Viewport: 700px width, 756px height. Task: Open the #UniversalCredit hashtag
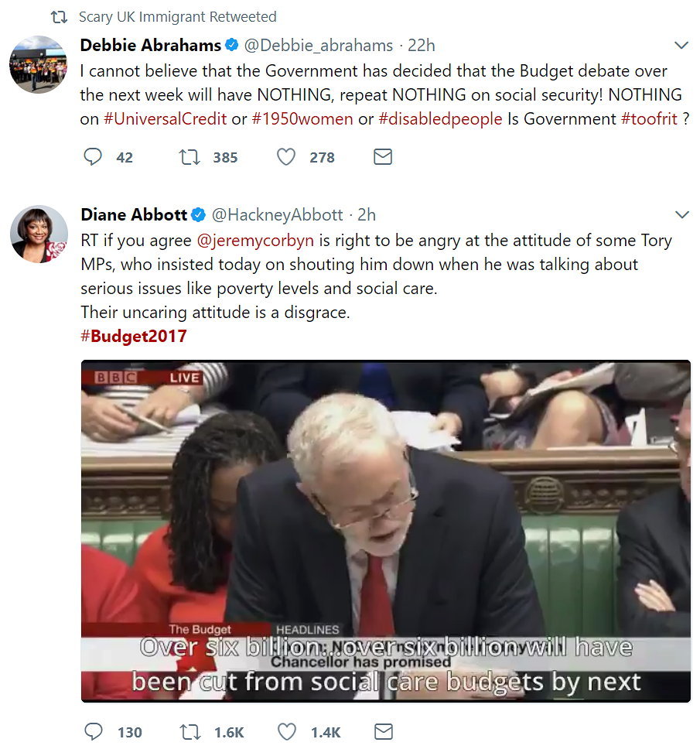(x=165, y=118)
